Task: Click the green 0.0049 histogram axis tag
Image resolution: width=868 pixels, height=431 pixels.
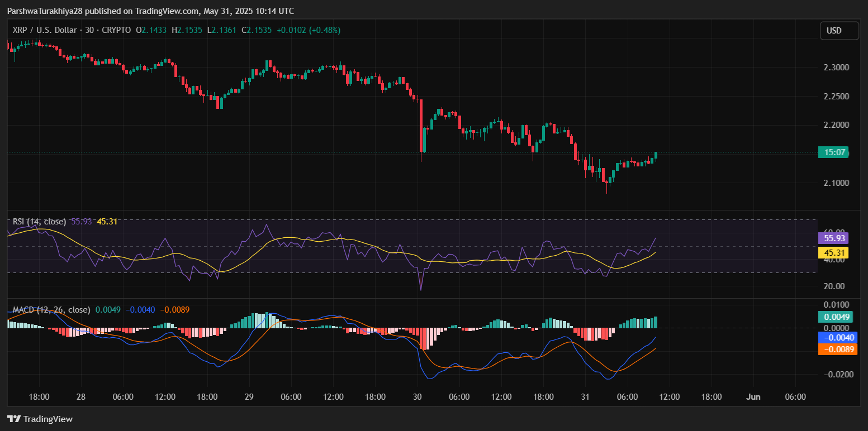Action: tap(833, 317)
